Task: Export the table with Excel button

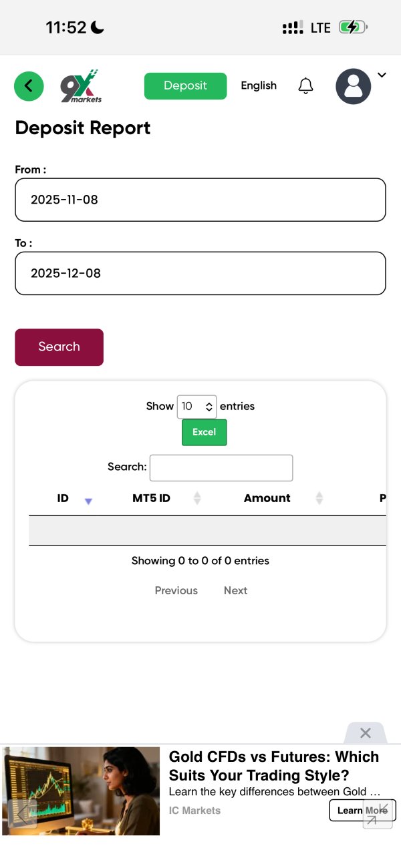Action: (204, 432)
